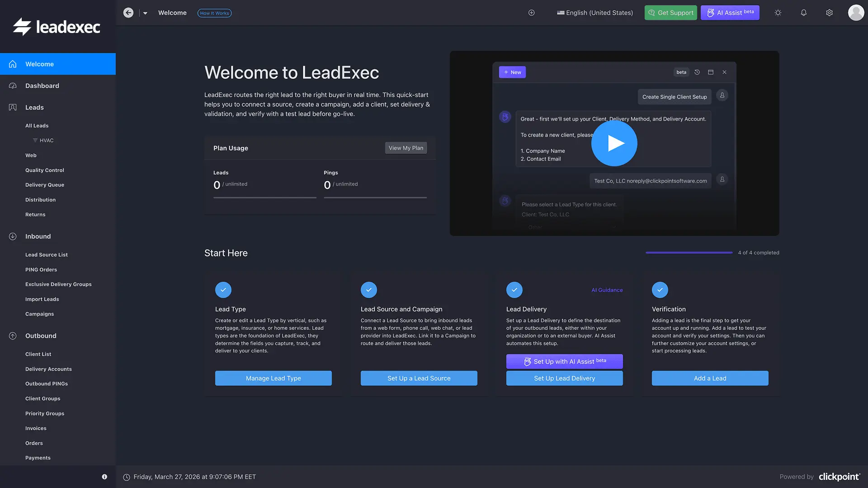Click the LeadExec logo
868x488 pixels.
point(57,27)
